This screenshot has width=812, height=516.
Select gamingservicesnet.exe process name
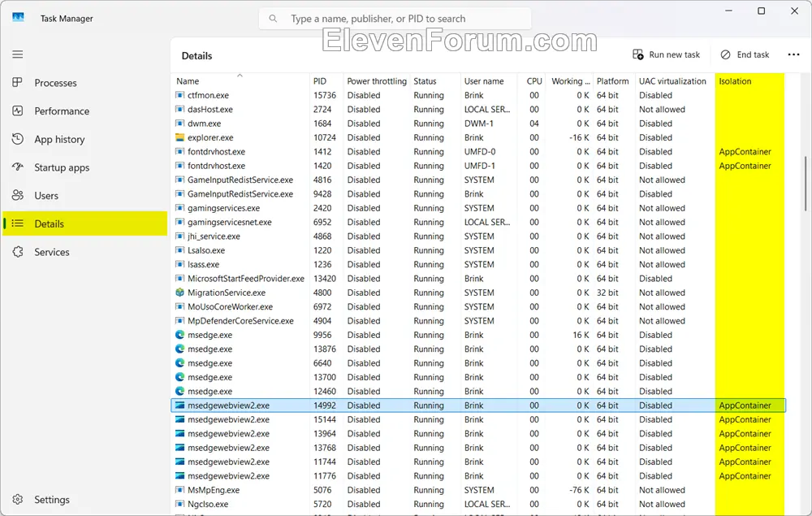[230, 222]
